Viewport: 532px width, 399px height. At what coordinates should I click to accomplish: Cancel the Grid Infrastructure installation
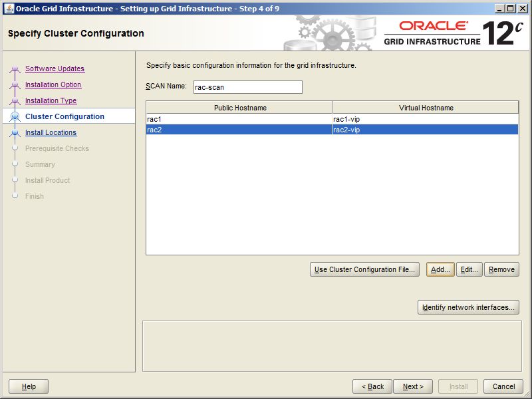(503, 386)
